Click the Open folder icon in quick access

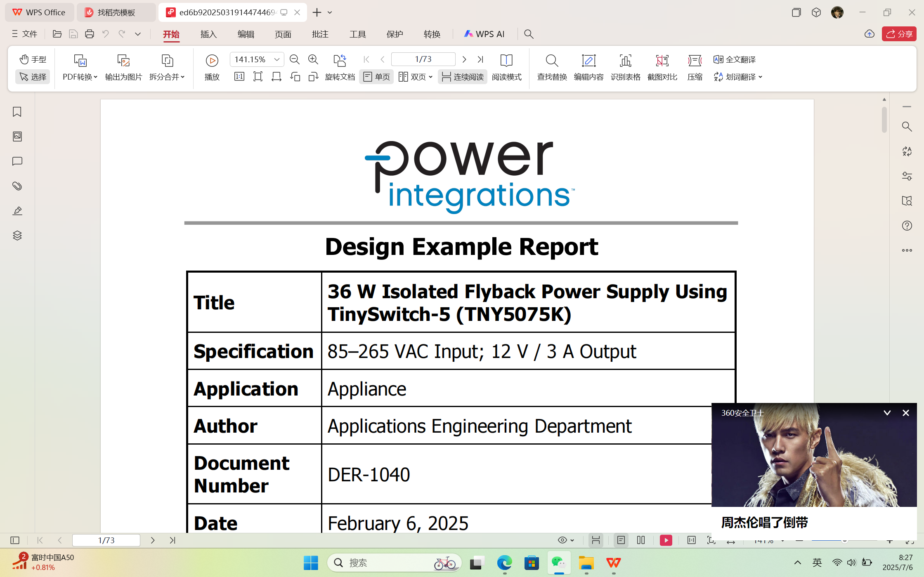(x=57, y=34)
